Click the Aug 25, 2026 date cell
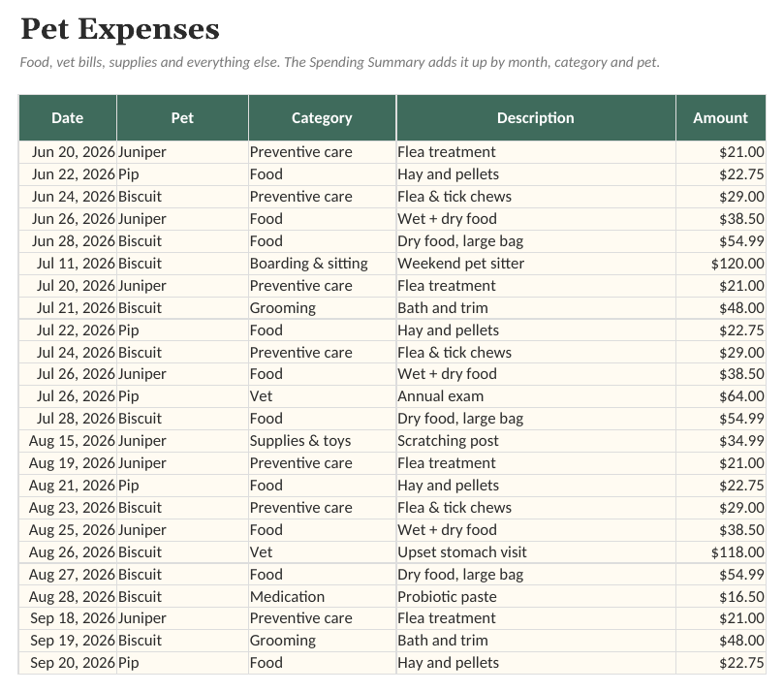Image resolution: width=784 pixels, height=692 pixels. coord(68,530)
